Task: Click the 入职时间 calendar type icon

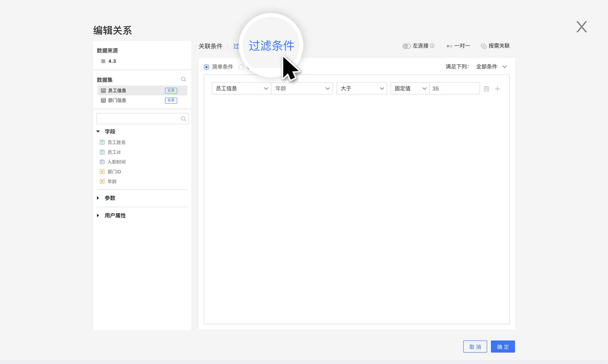Action: 102,162
